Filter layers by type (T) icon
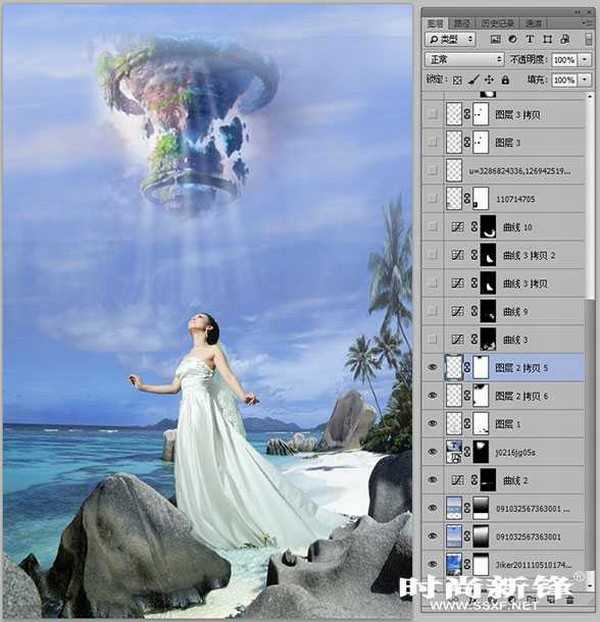 [x=528, y=39]
